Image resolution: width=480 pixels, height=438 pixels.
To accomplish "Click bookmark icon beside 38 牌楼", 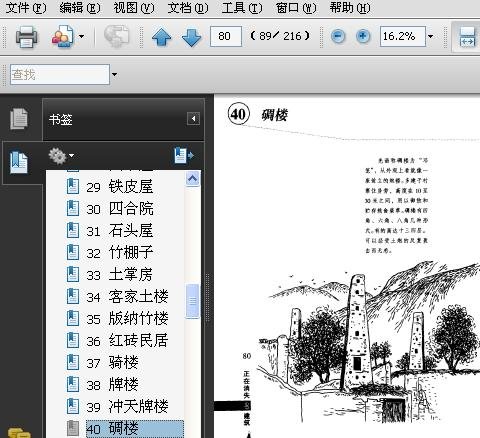I will pos(73,384).
